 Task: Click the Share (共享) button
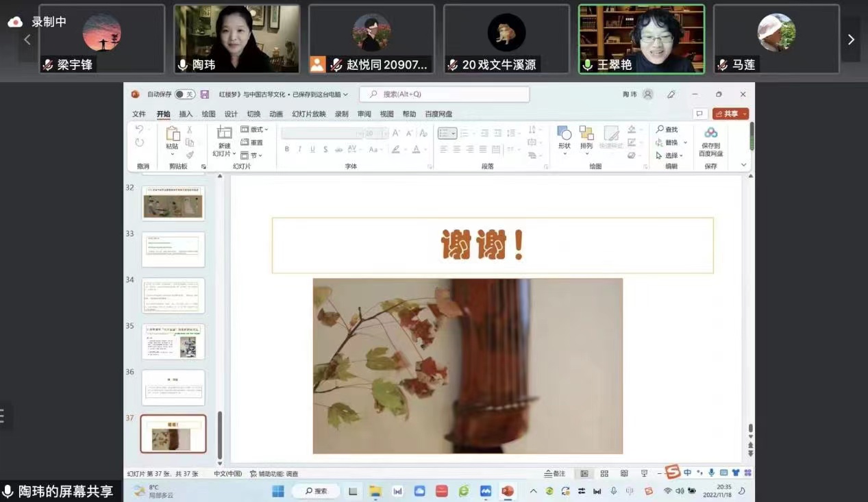(x=730, y=114)
